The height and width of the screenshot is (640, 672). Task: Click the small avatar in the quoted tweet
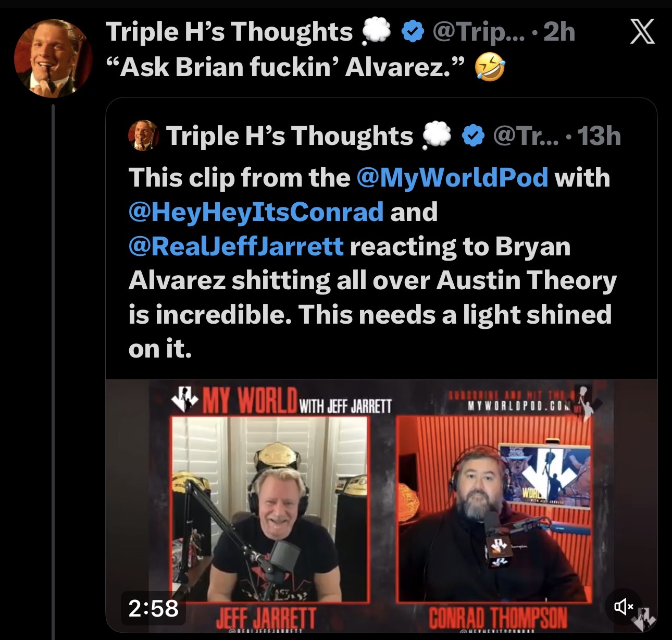143,136
